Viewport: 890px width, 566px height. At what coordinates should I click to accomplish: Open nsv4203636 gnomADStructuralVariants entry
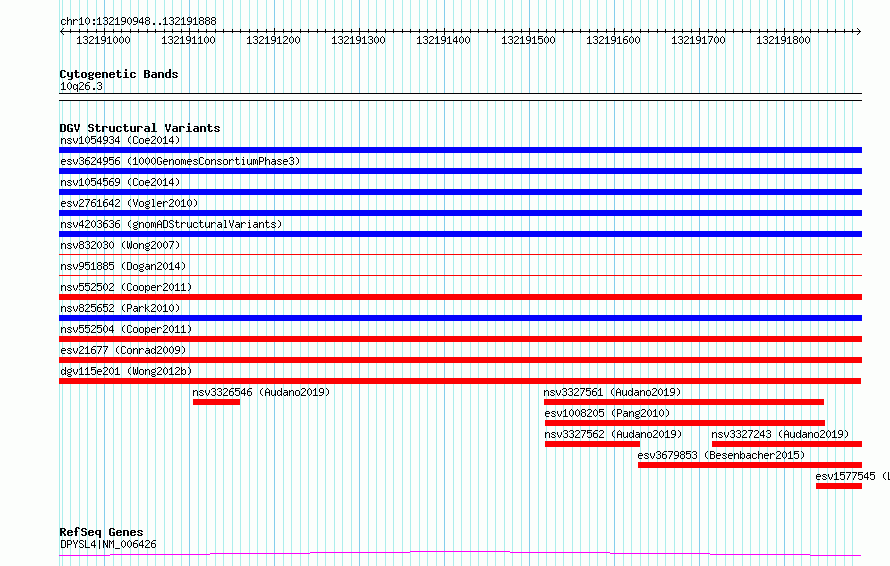point(171,224)
